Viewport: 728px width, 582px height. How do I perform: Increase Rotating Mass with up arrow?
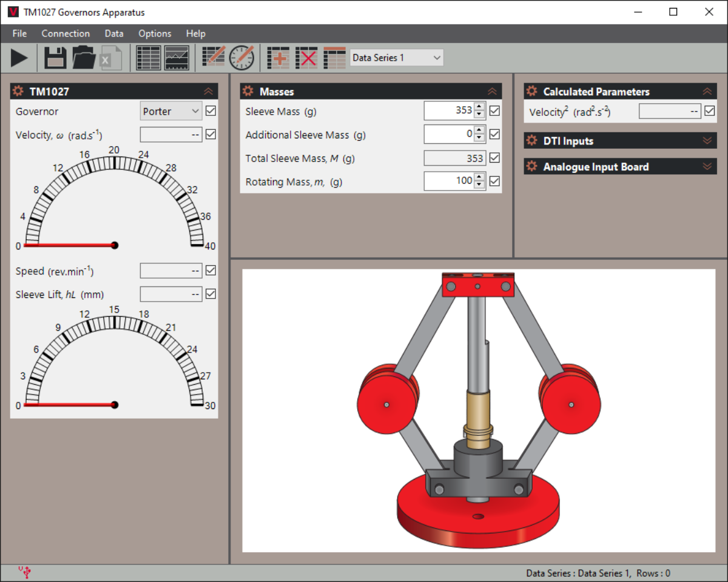479,177
